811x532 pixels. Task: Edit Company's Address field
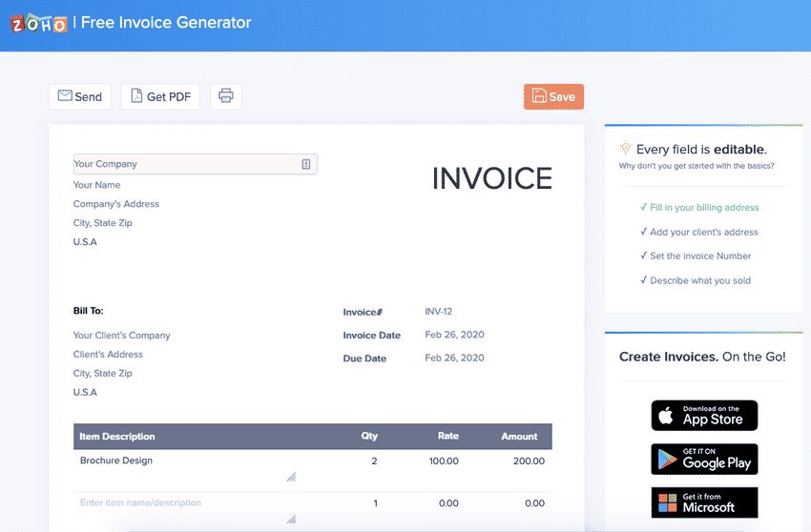coord(115,204)
